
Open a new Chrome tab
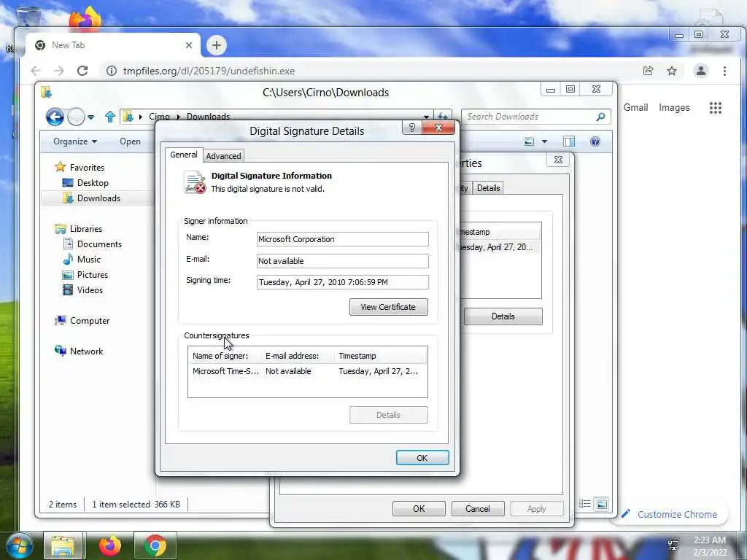[217, 45]
